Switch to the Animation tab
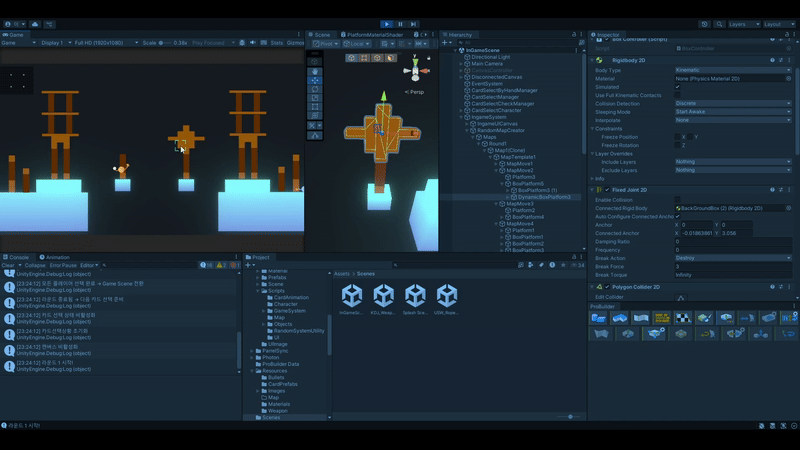Image resolution: width=800 pixels, height=450 pixels. (55, 257)
